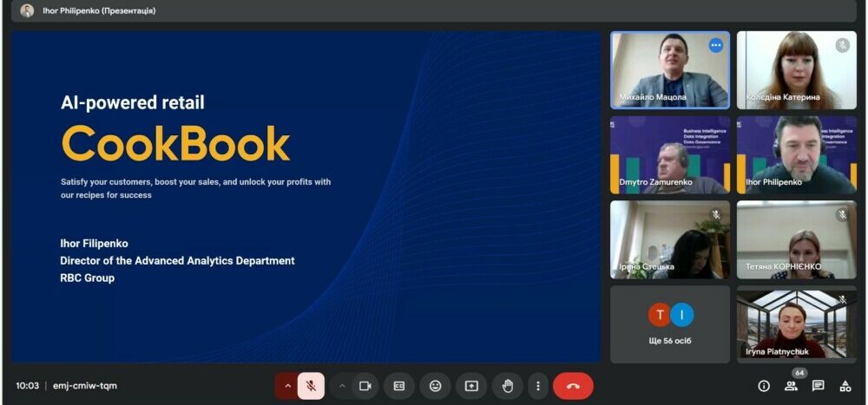Open the three-dot more options menu
Screen dimensions: 868x405
pyautogui.click(x=538, y=386)
